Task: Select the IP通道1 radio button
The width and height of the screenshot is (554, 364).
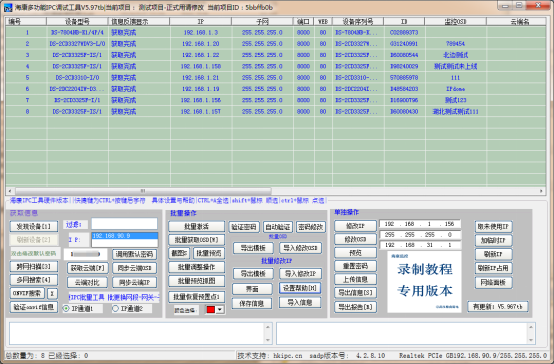Action: 66,309
